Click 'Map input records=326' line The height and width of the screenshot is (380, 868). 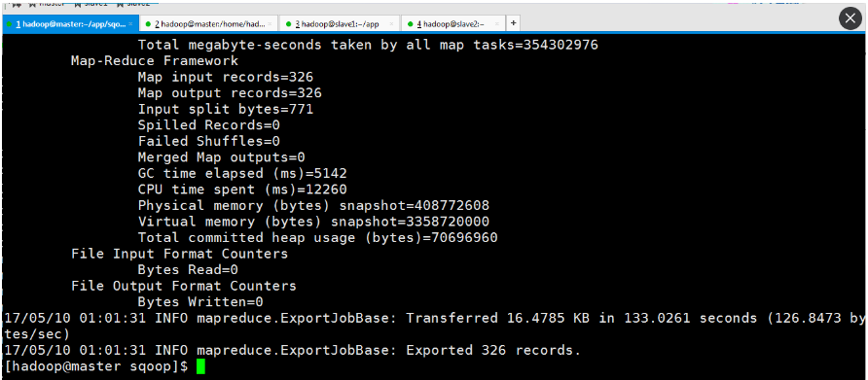click(x=226, y=77)
